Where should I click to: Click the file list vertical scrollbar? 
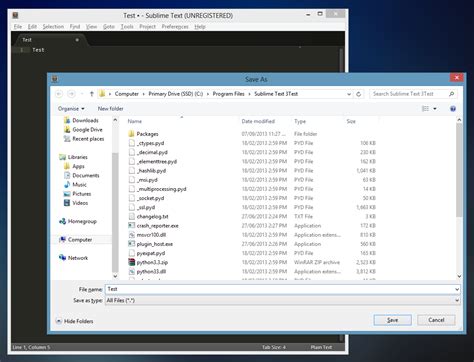click(459, 170)
